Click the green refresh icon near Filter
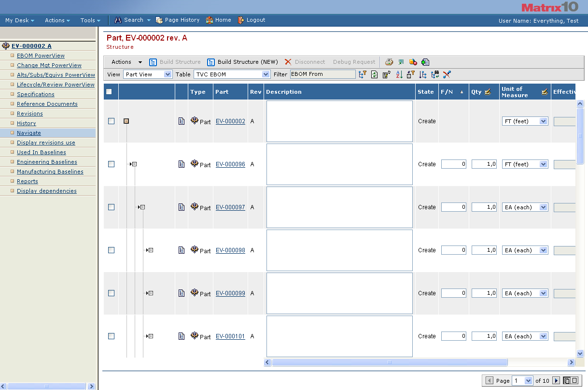588x390 pixels. [374, 74]
